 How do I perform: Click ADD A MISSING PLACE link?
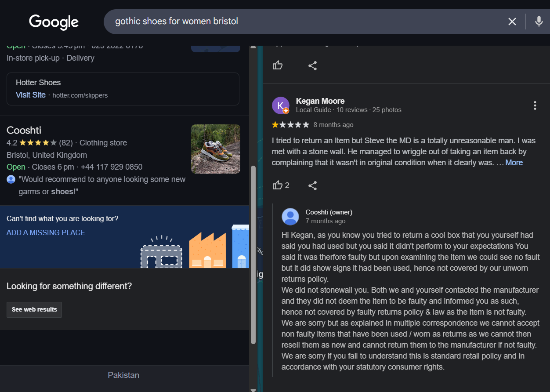[46, 232]
